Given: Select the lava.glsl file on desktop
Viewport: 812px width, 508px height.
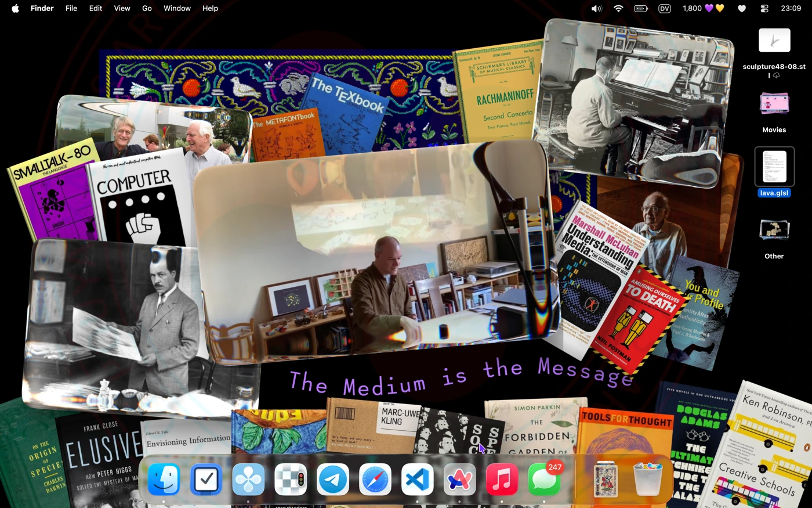Looking at the screenshot, I should (774, 167).
